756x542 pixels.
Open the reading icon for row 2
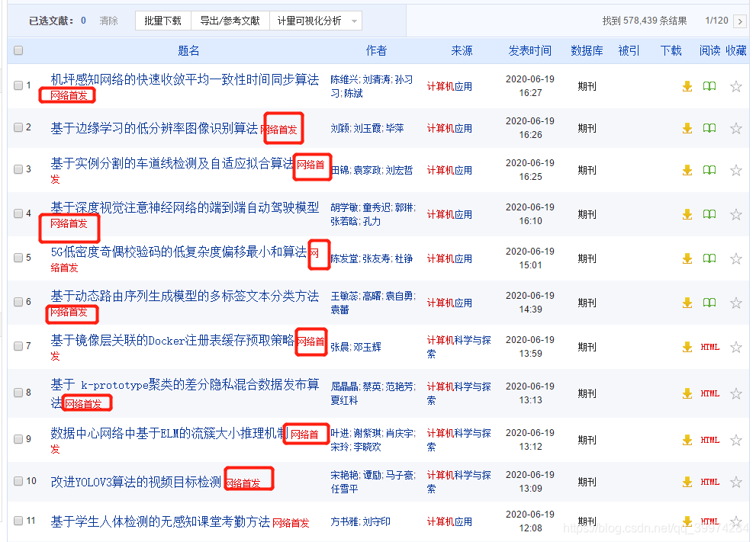[x=709, y=128]
